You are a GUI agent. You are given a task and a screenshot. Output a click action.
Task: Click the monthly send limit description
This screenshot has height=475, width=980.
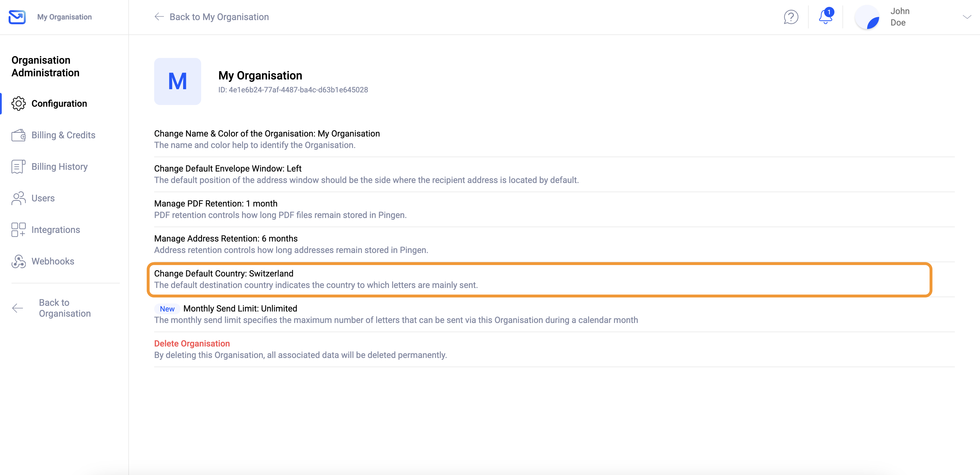tap(396, 320)
